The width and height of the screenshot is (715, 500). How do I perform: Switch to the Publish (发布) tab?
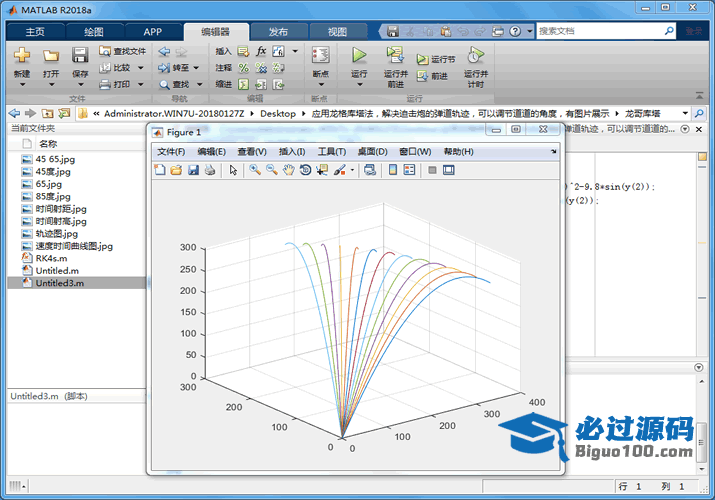point(278,32)
